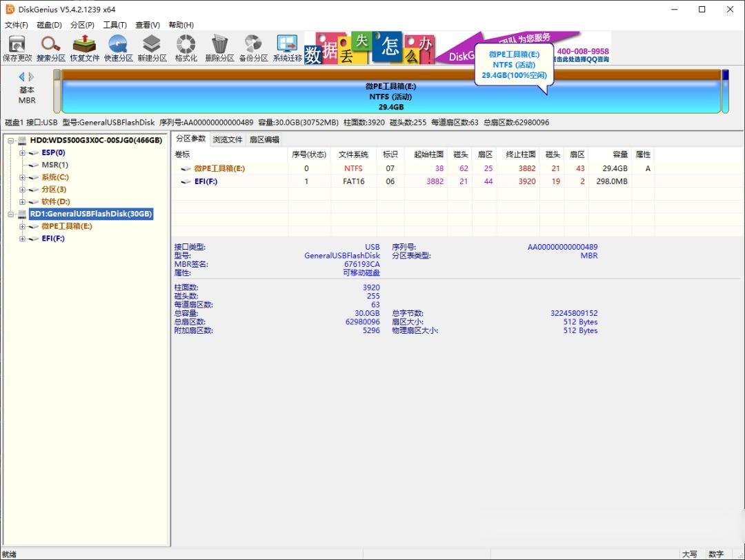
Task: Click the 保存更改 (Save Changes) toolbar icon
Action: coord(17,47)
